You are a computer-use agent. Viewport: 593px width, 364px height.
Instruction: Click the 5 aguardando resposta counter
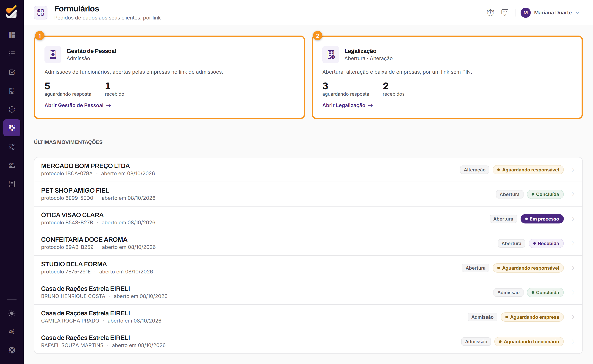click(x=68, y=89)
